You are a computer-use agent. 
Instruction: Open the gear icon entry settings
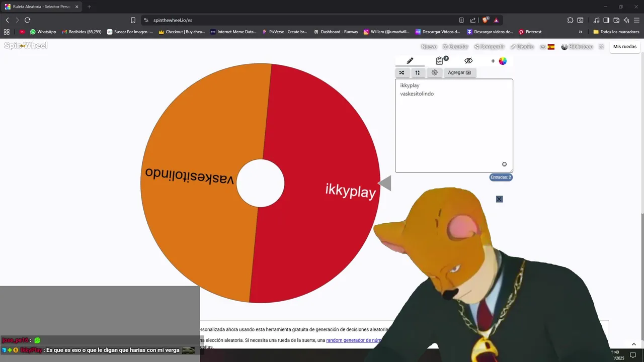pyautogui.click(x=435, y=72)
